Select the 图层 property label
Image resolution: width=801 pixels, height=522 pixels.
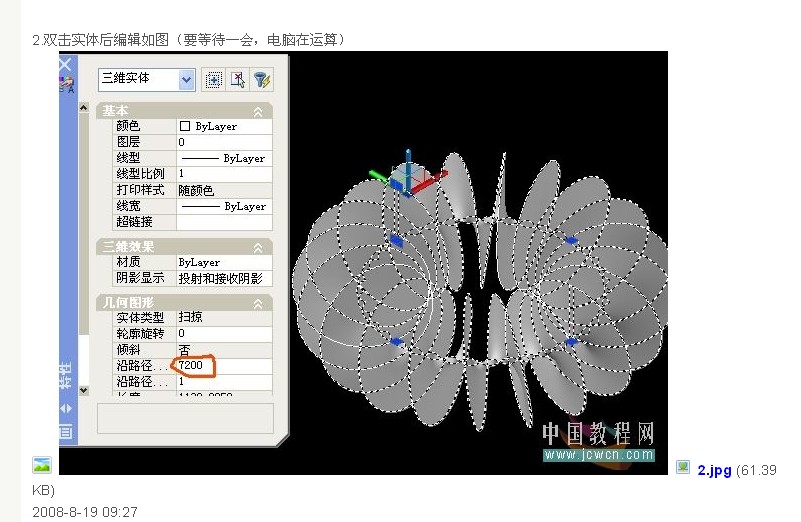128,141
